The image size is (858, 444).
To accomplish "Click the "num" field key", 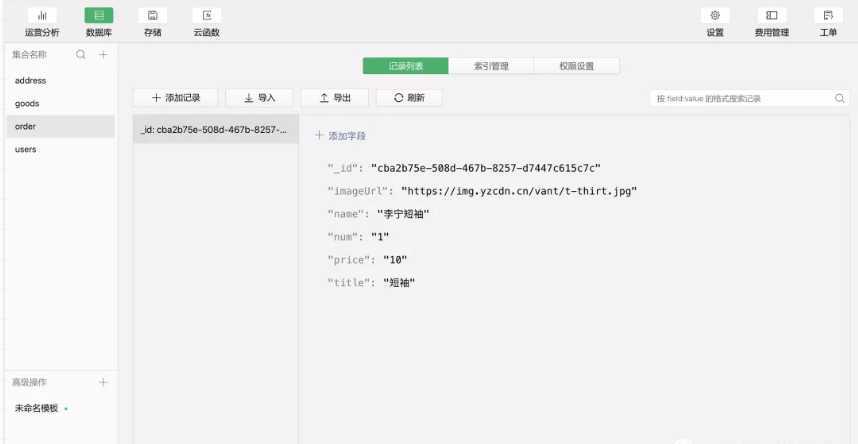I will pos(345,237).
